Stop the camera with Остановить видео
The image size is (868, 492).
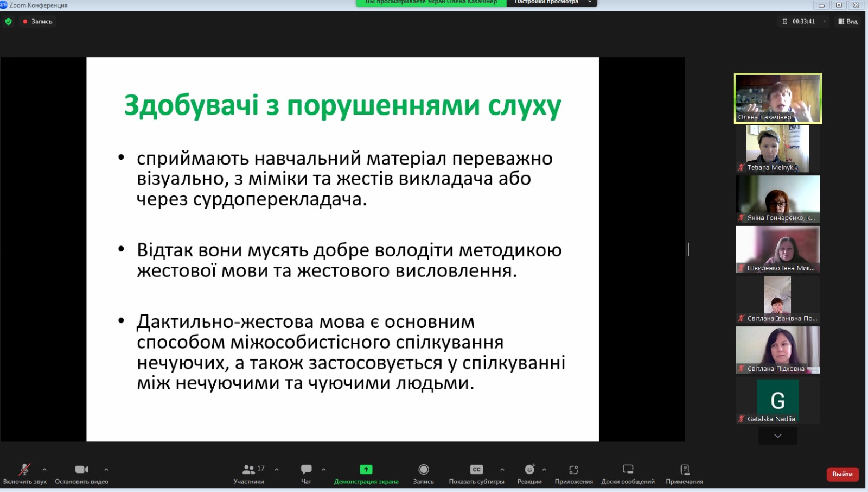click(81, 470)
